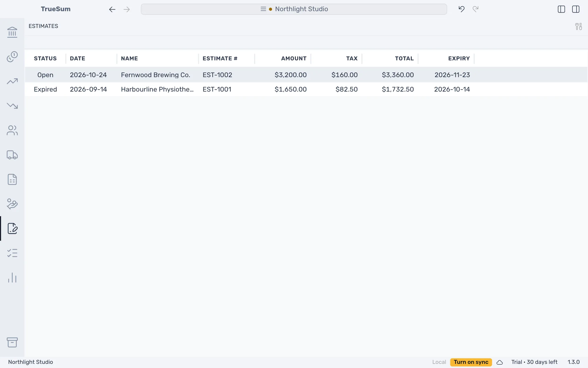This screenshot has width=588, height=368.
Task: Click the Expired status cell
Action: click(45, 89)
